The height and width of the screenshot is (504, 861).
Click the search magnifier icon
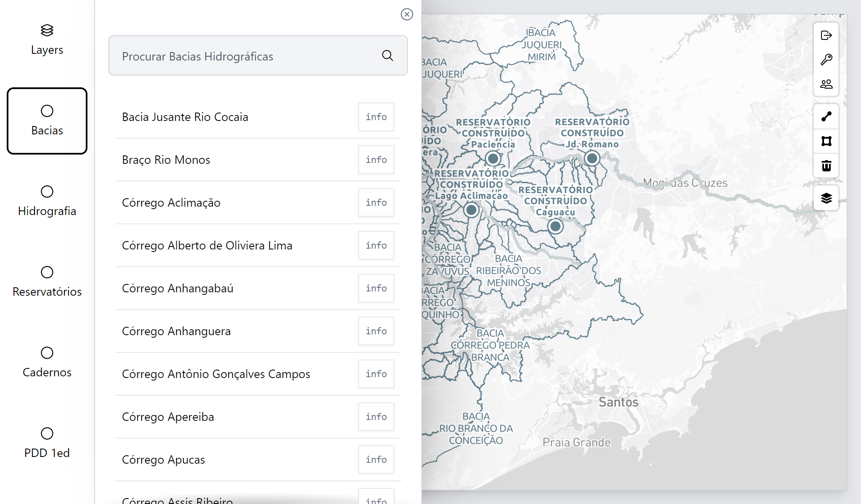point(388,55)
